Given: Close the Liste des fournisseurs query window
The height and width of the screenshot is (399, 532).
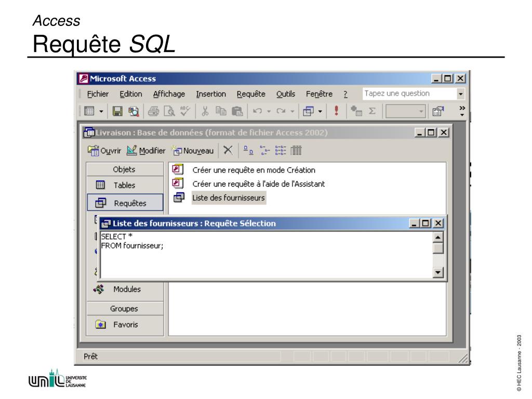Looking at the screenshot, I should tap(438, 223).
